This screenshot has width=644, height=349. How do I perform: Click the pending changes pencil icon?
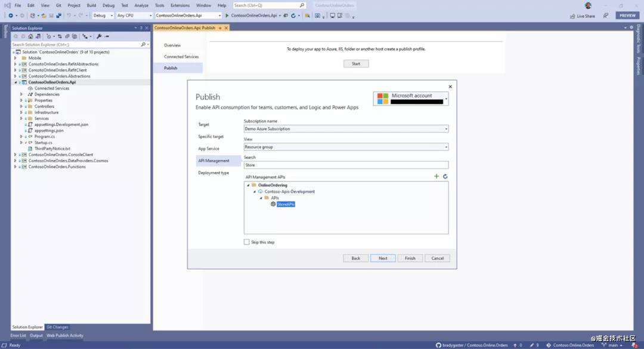coord(532,345)
